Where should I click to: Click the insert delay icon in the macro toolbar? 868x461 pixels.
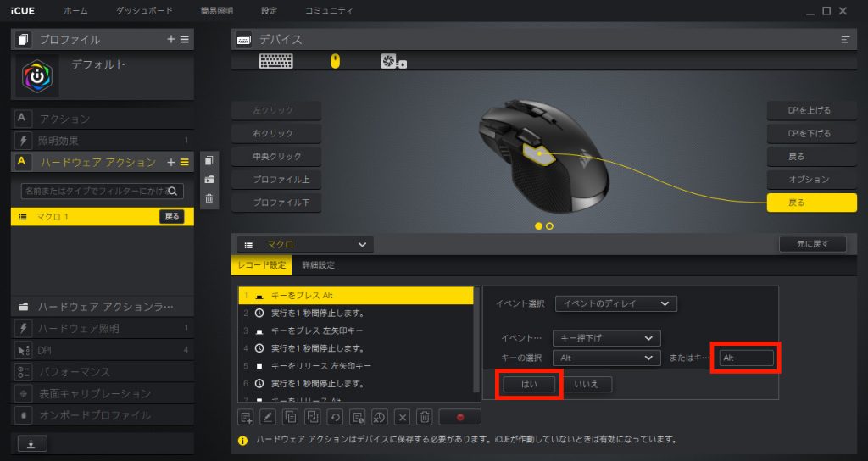tap(358, 417)
